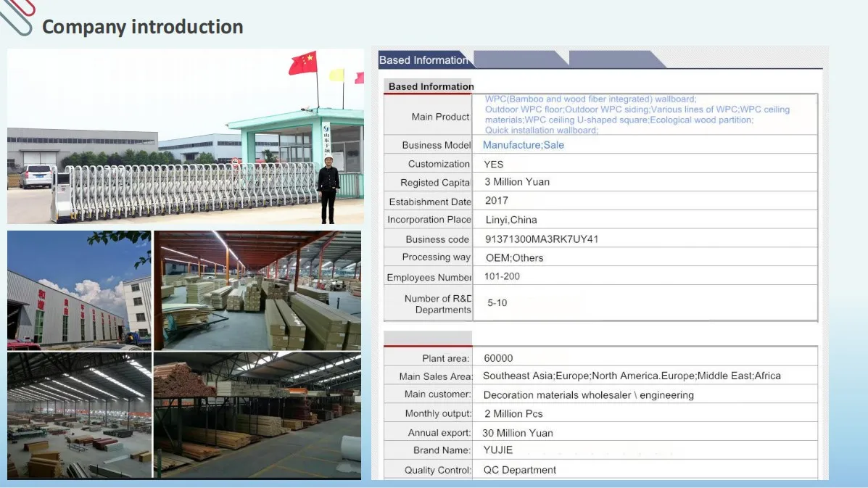
Task: Open the blue-sky factory exterior photo
Action: (79, 291)
